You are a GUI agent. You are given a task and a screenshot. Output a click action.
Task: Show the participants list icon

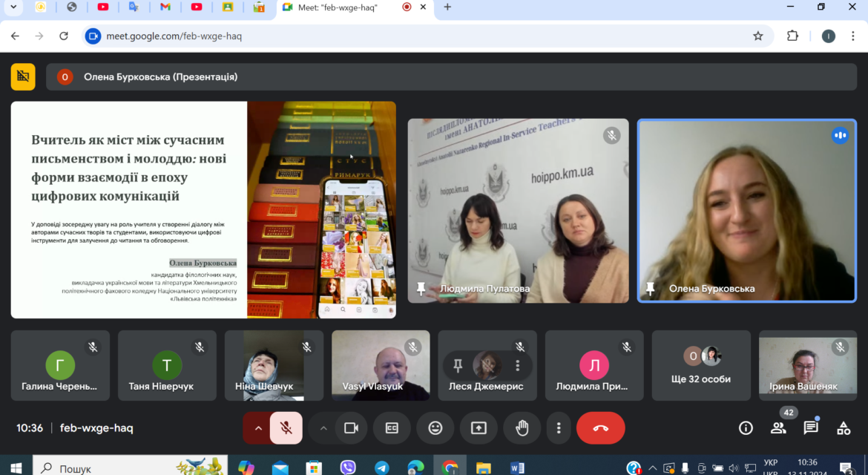click(778, 428)
